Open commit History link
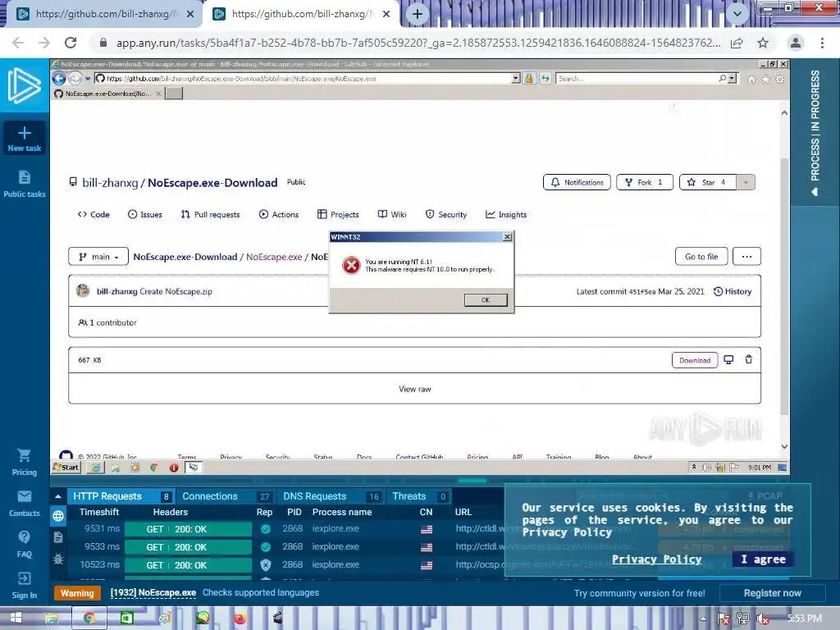 pos(733,291)
